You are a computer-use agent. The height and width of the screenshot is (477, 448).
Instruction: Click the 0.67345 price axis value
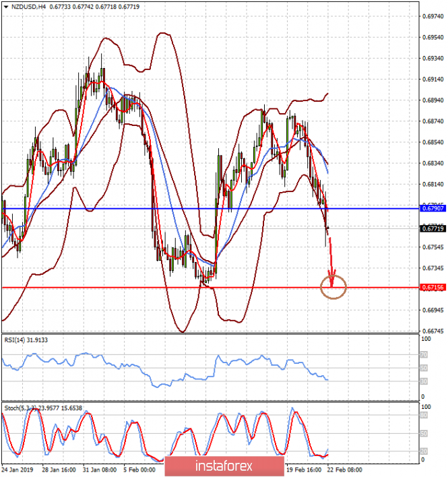click(x=433, y=268)
